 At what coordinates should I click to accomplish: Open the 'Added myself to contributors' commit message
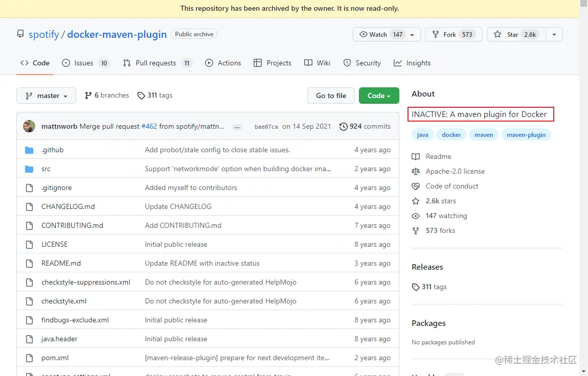(x=191, y=187)
